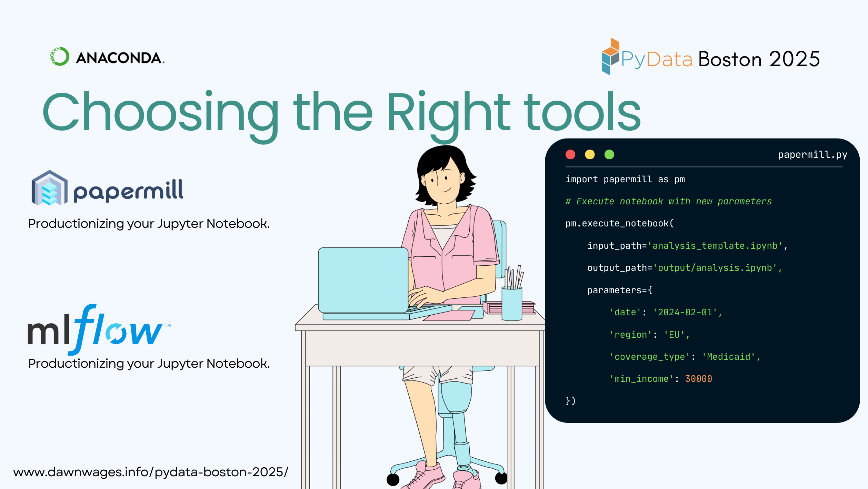Image resolution: width=868 pixels, height=489 pixels.
Task: Click the red window dot
Action: coord(570,154)
